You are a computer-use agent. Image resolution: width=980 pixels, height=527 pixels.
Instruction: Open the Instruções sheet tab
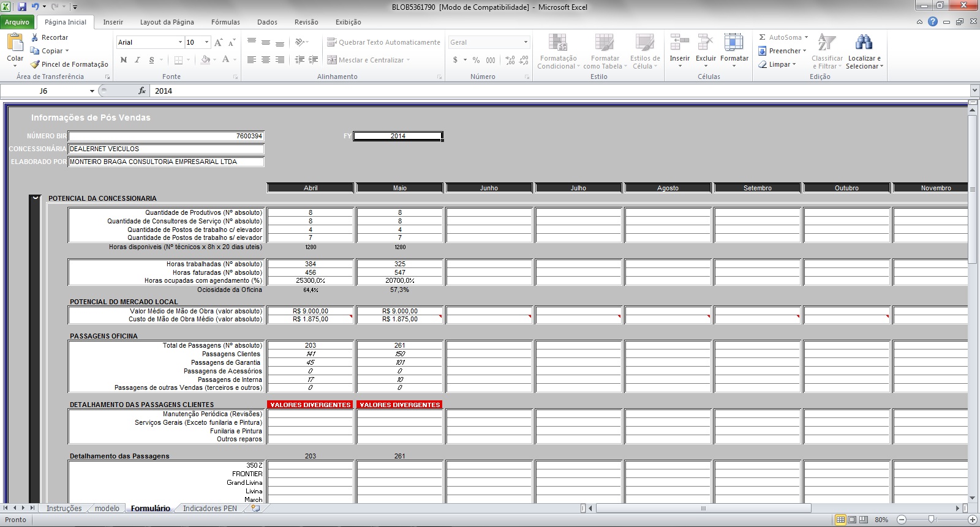64,509
